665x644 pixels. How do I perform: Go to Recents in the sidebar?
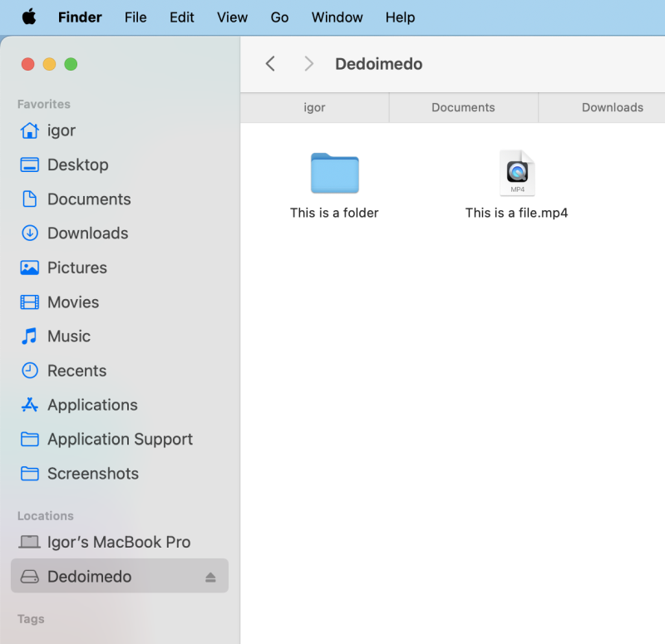(76, 371)
